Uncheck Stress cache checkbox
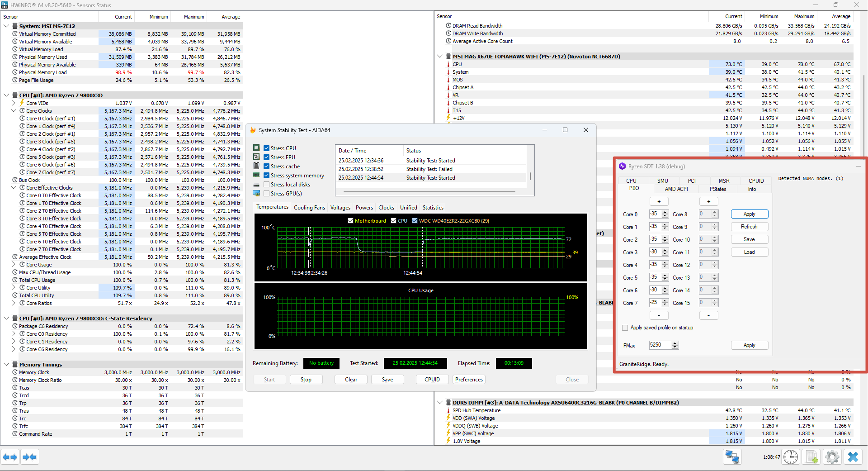This screenshot has height=471, width=868. pos(267,166)
